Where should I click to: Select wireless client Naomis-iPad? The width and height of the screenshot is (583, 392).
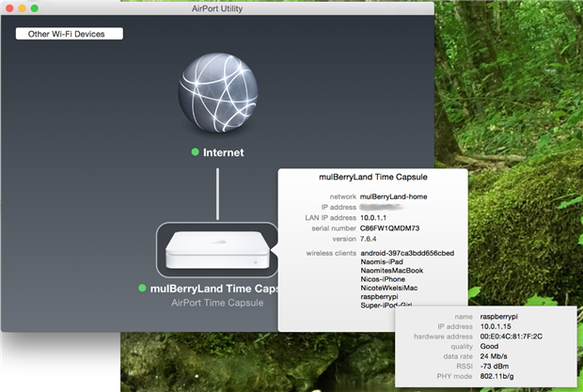click(x=382, y=261)
